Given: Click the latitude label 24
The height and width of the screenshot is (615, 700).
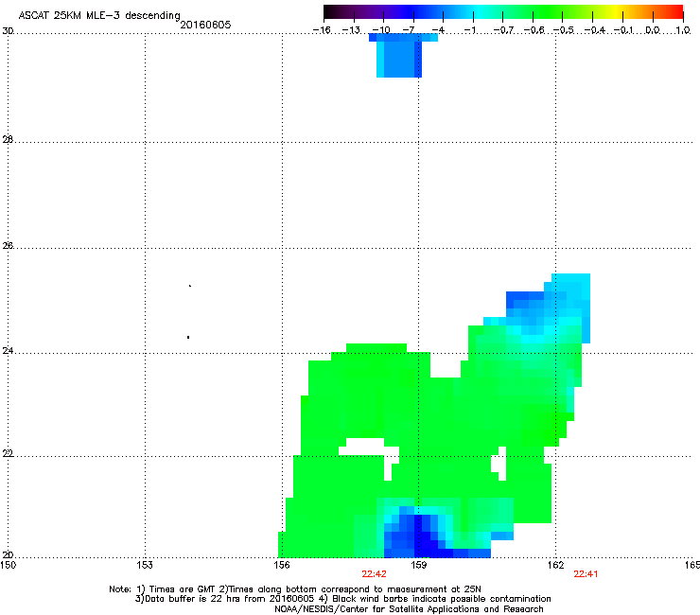Looking at the screenshot, I should pos(8,351).
